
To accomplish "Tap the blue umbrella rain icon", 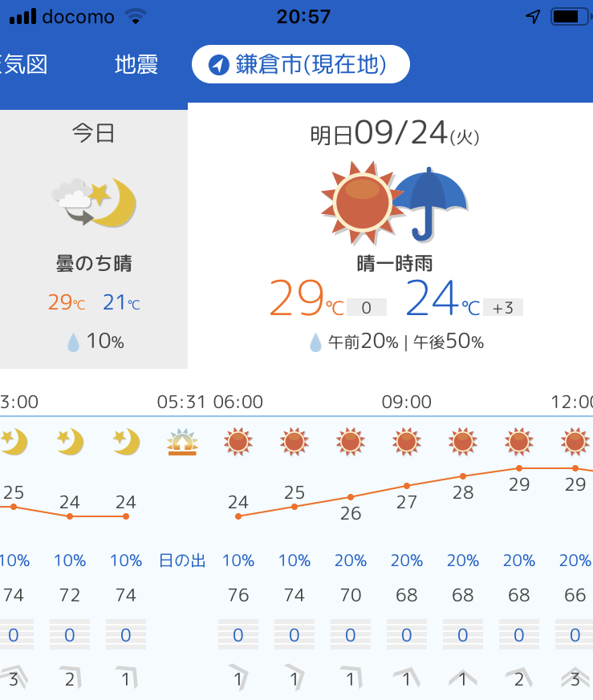I will [x=430, y=204].
